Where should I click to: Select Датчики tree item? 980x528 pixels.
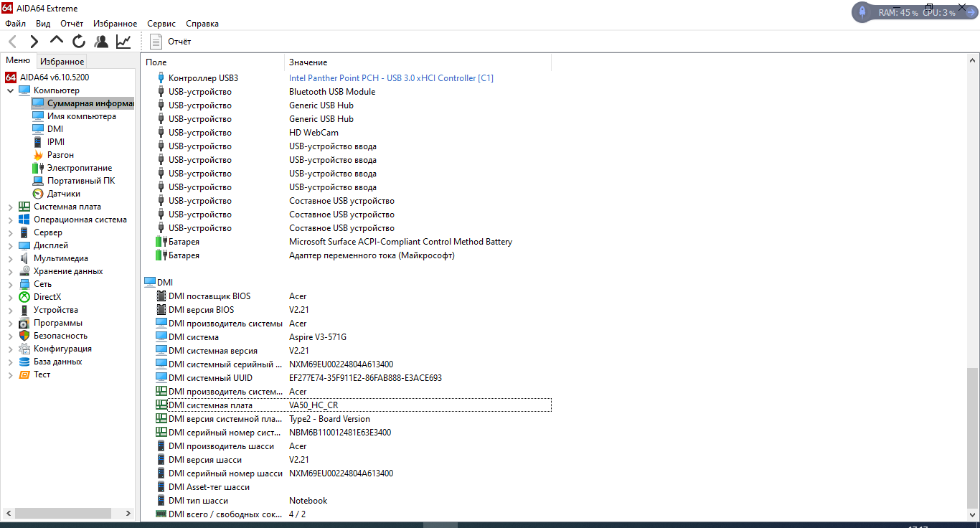click(64, 194)
